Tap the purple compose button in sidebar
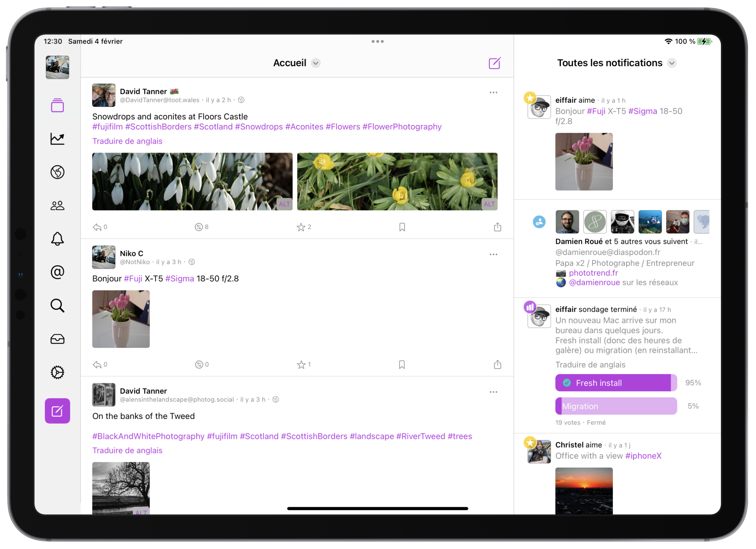This screenshot has height=549, width=756. (57, 411)
